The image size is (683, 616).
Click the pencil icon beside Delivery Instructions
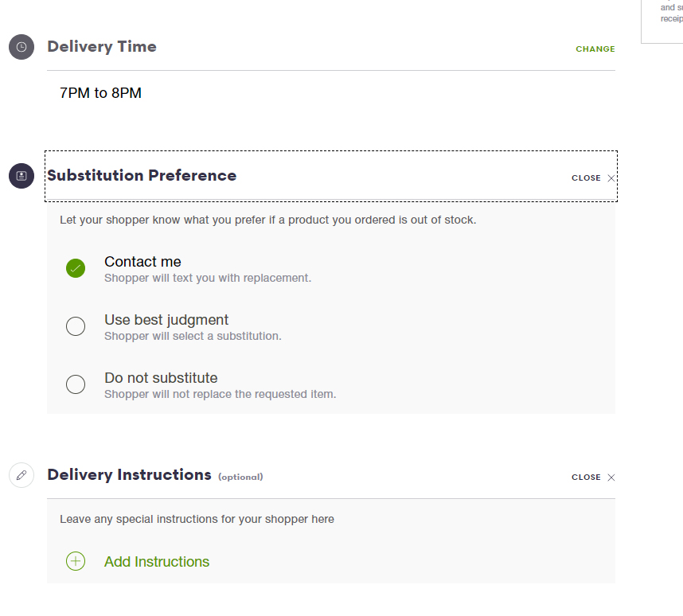[21, 475]
